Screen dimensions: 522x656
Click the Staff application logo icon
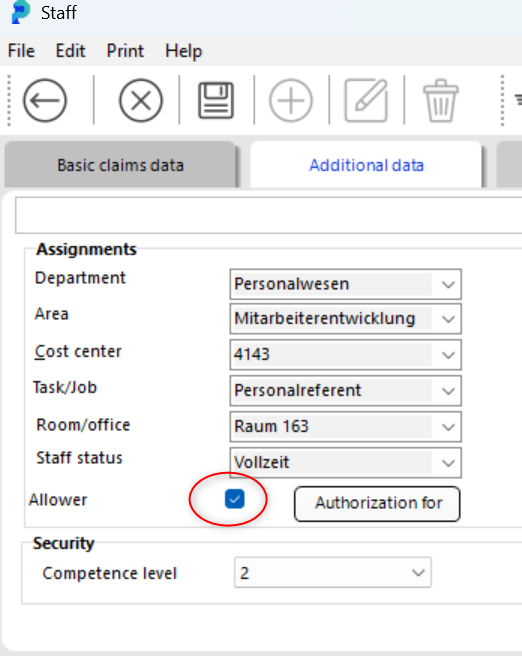tap(20, 12)
